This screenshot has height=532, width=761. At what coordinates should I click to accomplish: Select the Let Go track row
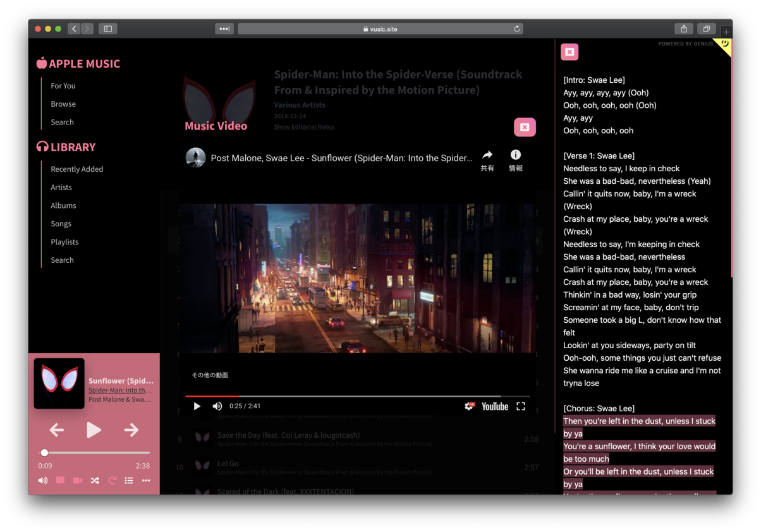point(357,468)
